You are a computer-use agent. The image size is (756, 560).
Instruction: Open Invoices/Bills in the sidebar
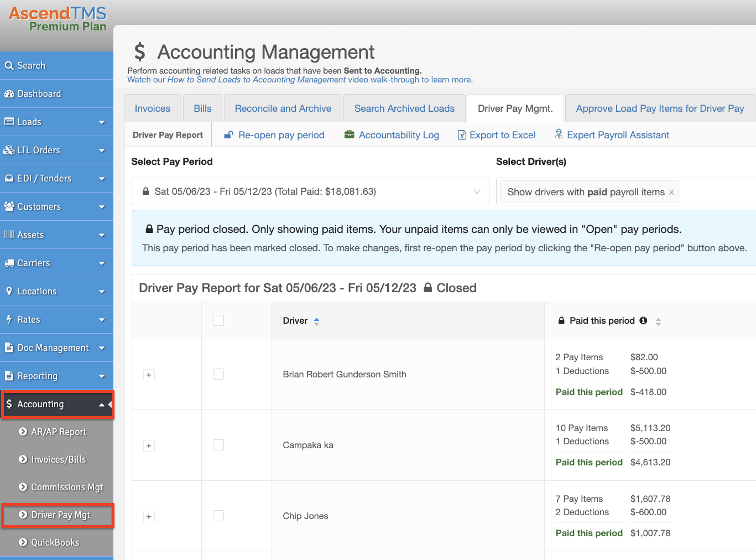coord(58,459)
